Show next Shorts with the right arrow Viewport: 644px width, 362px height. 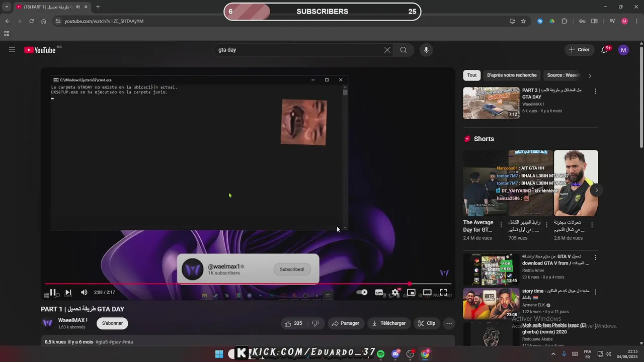[x=596, y=190]
